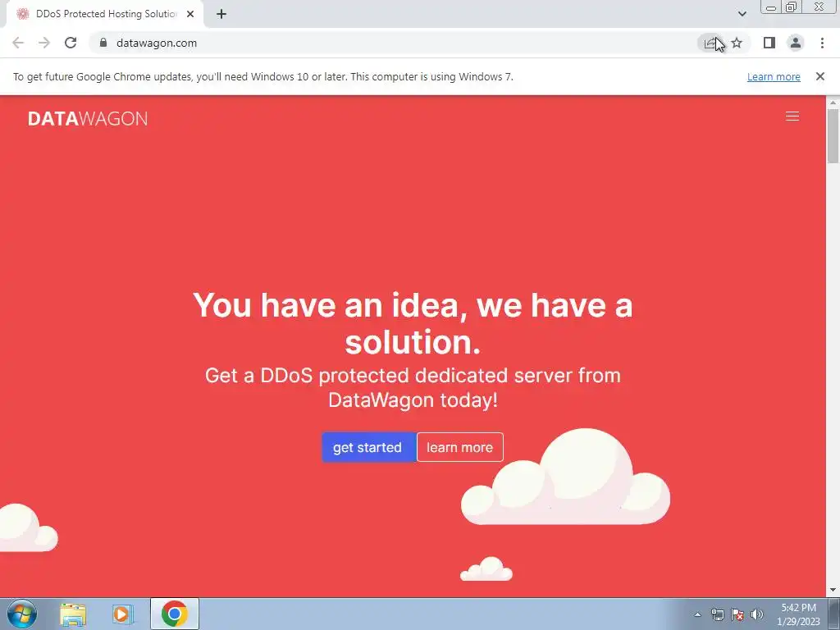Screen dimensions: 840x630
Task: Open Windows Explorer from taskbar
Action: click(x=73, y=614)
